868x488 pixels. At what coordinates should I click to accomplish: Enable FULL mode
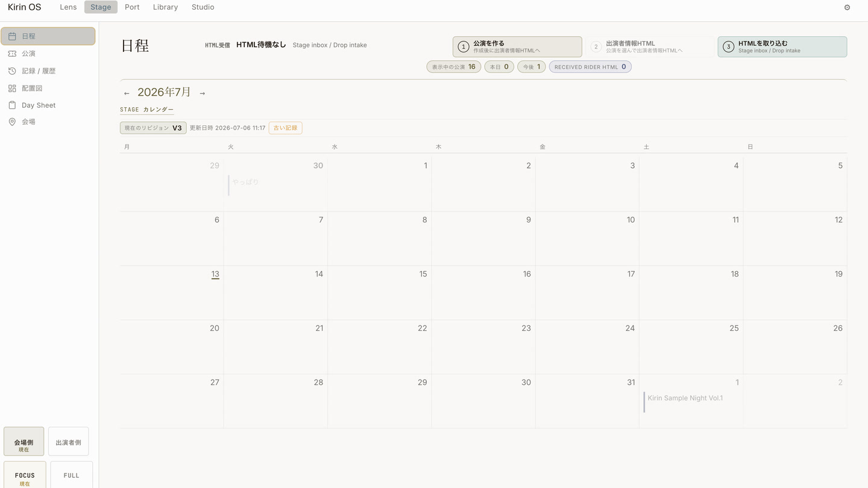71,475
